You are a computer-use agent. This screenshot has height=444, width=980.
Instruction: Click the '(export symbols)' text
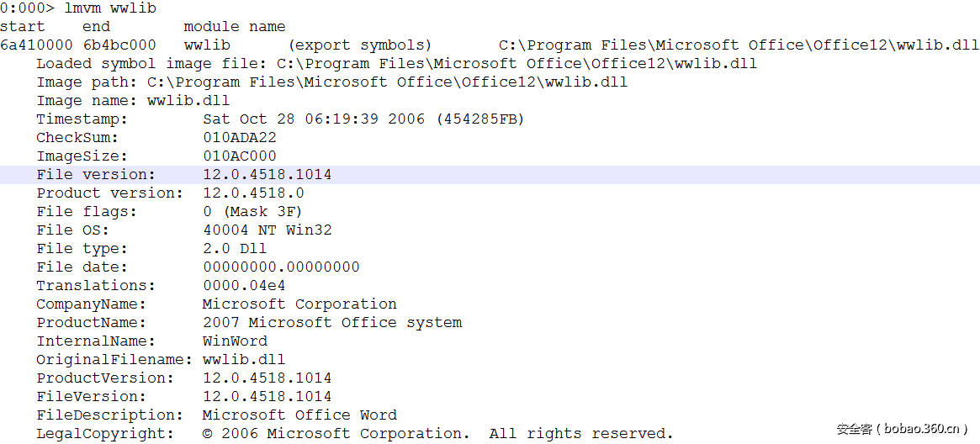coord(360,45)
